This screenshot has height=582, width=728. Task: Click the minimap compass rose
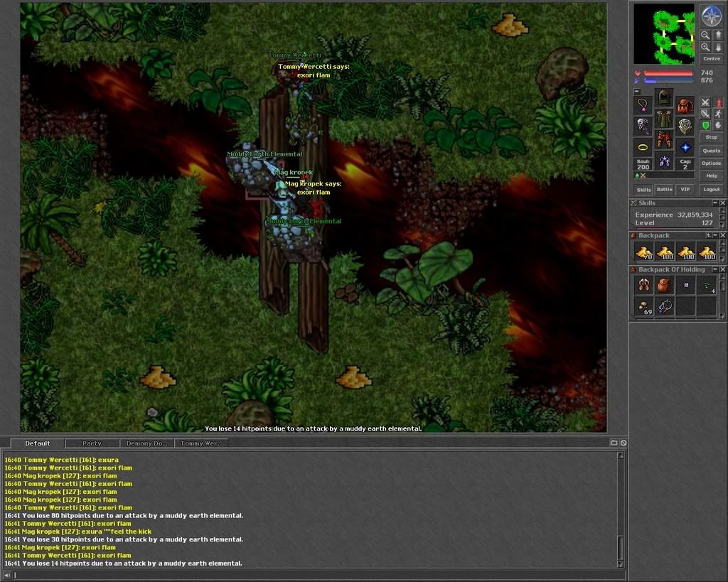(x=711, y=17)
